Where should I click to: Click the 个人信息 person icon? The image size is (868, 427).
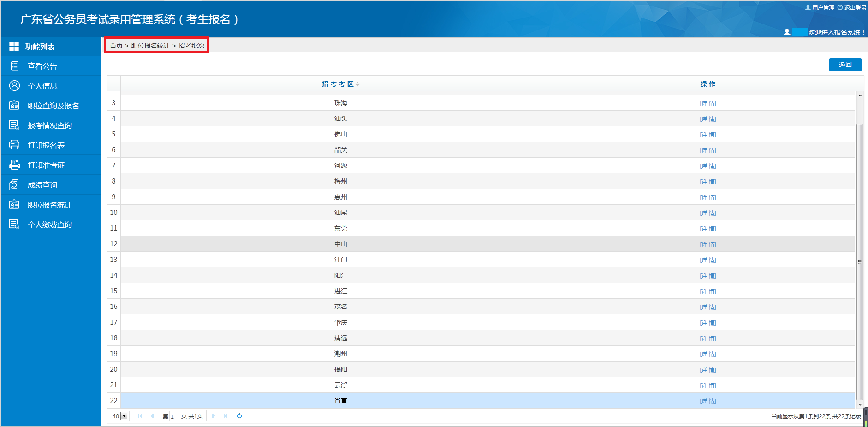[14, 86]
